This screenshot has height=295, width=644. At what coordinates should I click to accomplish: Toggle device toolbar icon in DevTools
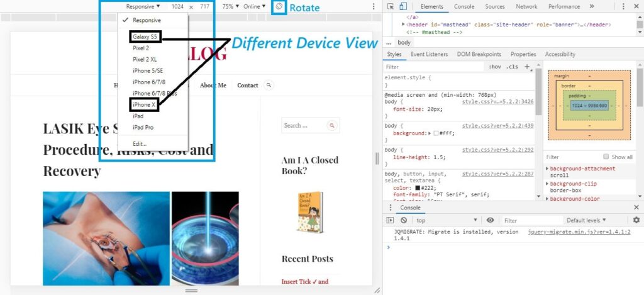pyautogui.click(x=403, y=6)
